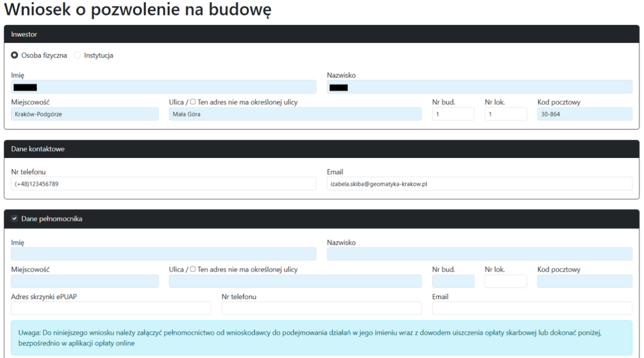644x358 pixels.
Task: Click the redacted Imię field under Inwestor
Action: tap(164, 86)
